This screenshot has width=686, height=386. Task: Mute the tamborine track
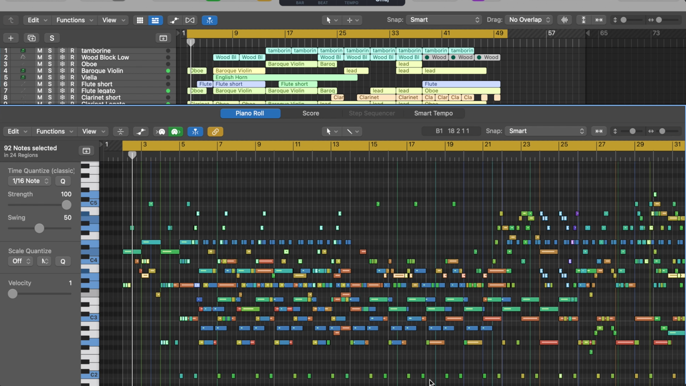tap(39, 51)
